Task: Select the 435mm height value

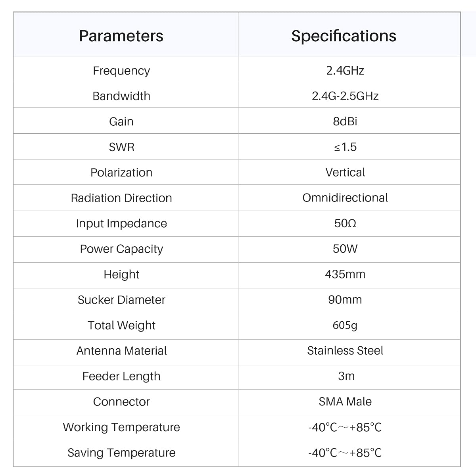Action: [x=345, y=274]
